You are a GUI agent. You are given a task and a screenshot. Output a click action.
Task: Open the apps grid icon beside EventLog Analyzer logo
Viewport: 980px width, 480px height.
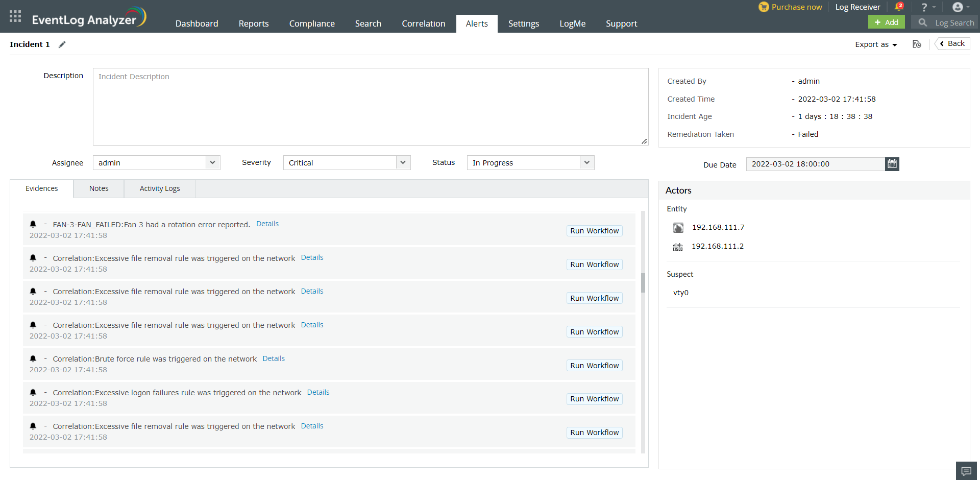[x=15, y=16]
